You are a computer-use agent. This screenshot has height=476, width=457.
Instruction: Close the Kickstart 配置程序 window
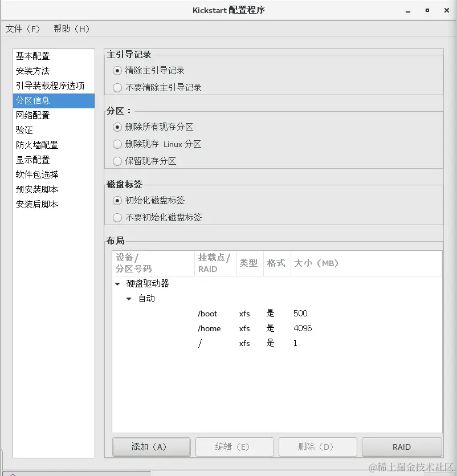[x=447, y=10]
